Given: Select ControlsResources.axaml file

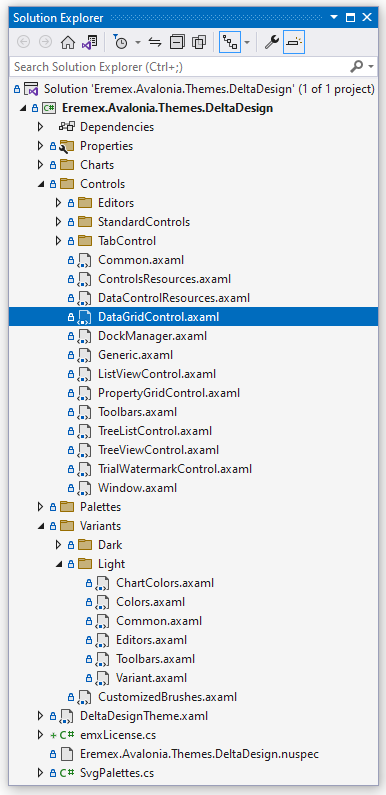Looking at the screenshot, I should tap(165, 279).
